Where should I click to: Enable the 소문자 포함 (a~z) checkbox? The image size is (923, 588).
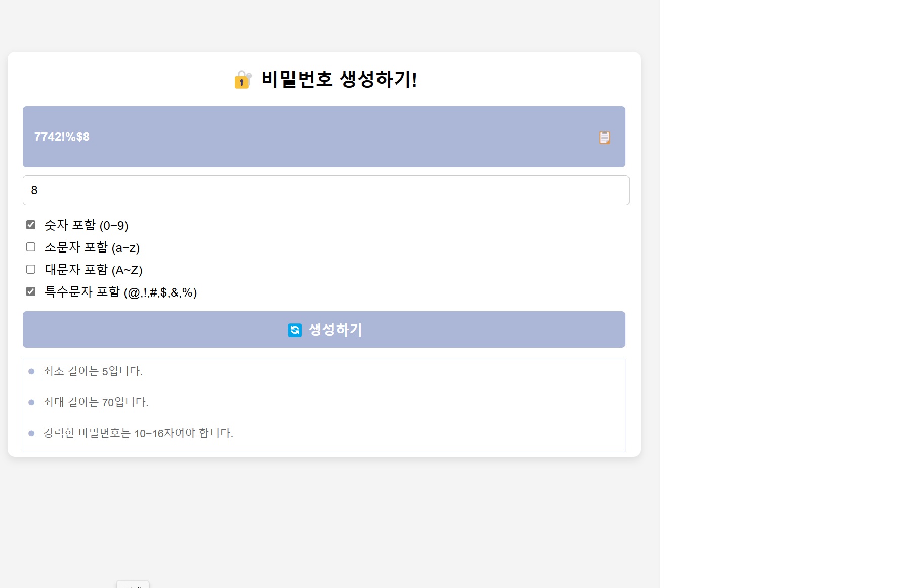coord(31,247)
